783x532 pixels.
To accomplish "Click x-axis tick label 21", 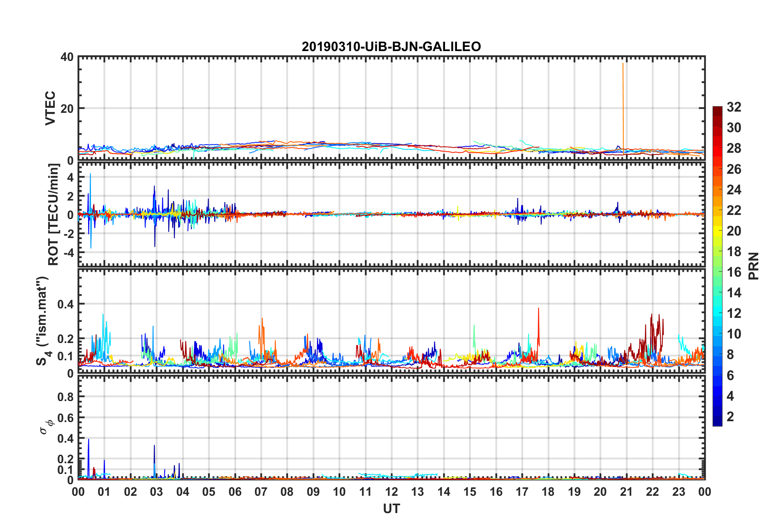I will (x=626, y=492).
